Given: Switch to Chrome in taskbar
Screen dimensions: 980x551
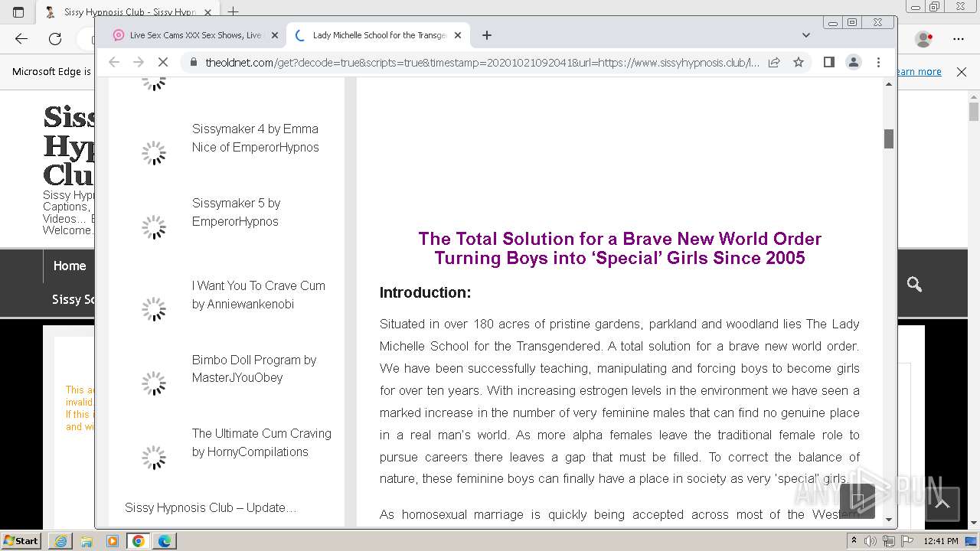Looking at the screenshot, I should click(x=139, y=541).
